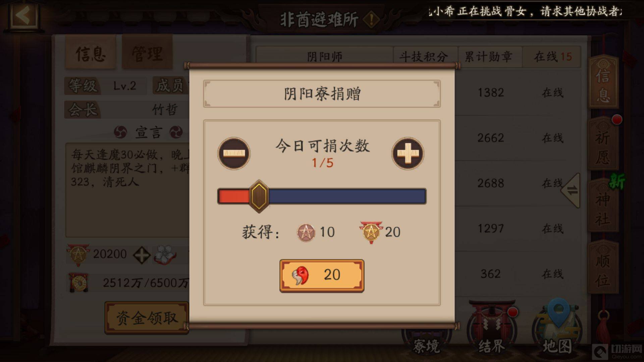Increase donation count with plus button

408,154
